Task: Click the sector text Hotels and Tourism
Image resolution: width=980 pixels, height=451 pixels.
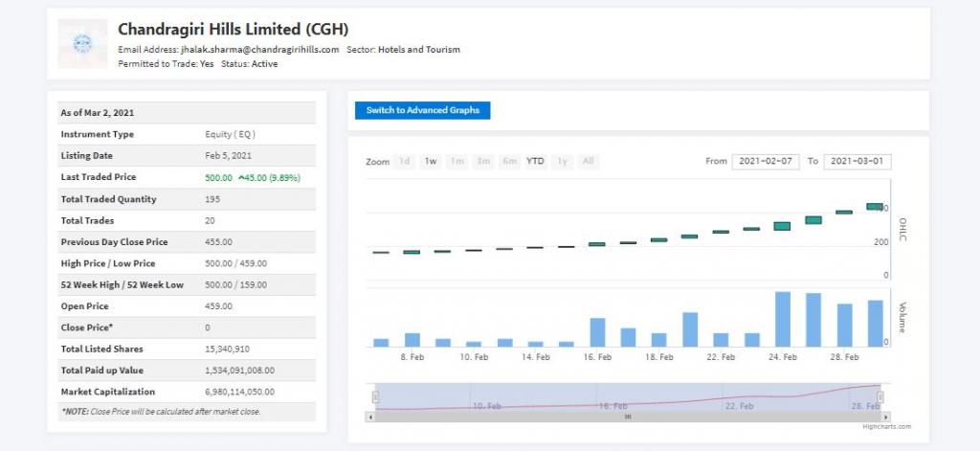Action: click(x=419, y=50)
